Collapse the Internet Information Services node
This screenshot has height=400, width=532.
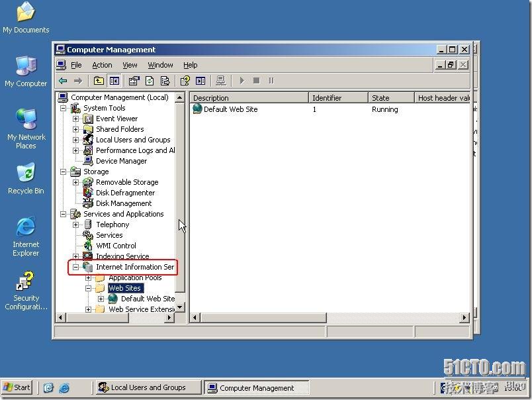[x=75, y=268]
